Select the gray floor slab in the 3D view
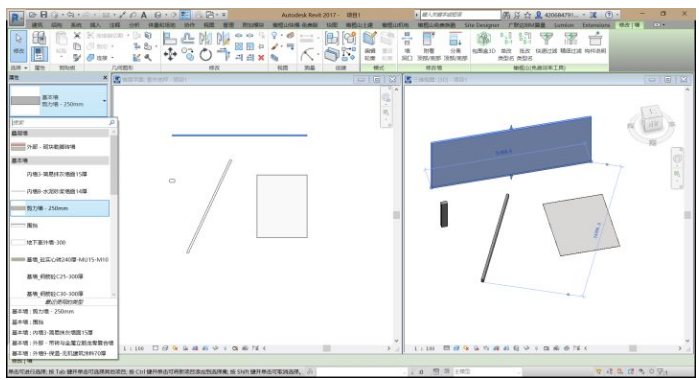The height and width of the screenshot is (380, 699). (581, 225)
